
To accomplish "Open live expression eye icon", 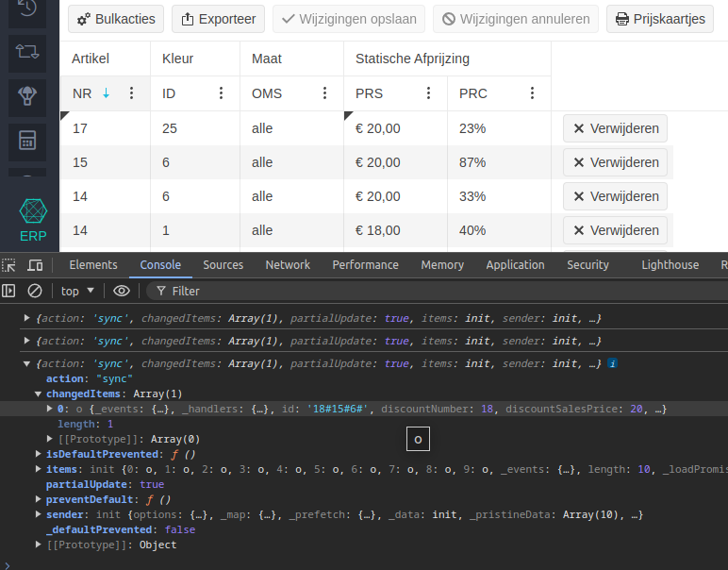I will coord(122,292).
